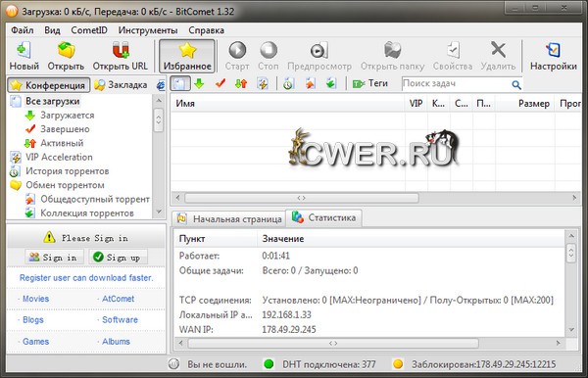Open a torrent file via Открыть
This screenshot has height=378, width=588.
[x=66, y=50]
